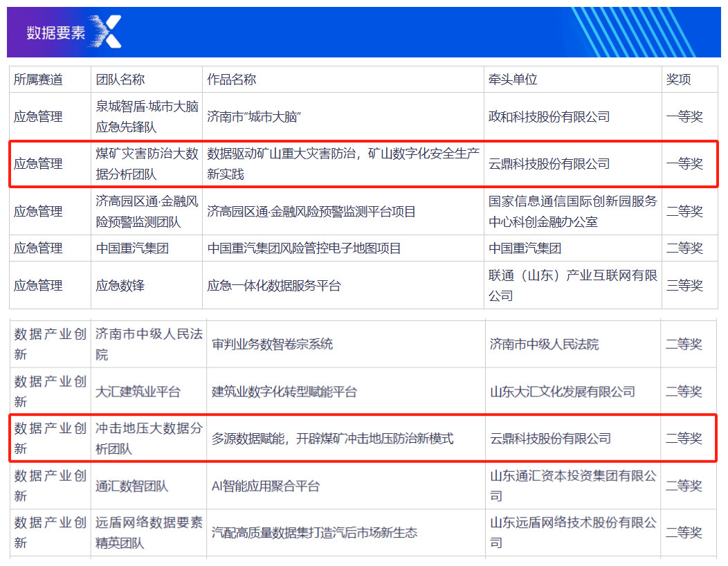The width and height of the screenshot is (728, 566).
Task: Select the 团队名称 column header
Action: pyautogui.click(x=120, y=80)
